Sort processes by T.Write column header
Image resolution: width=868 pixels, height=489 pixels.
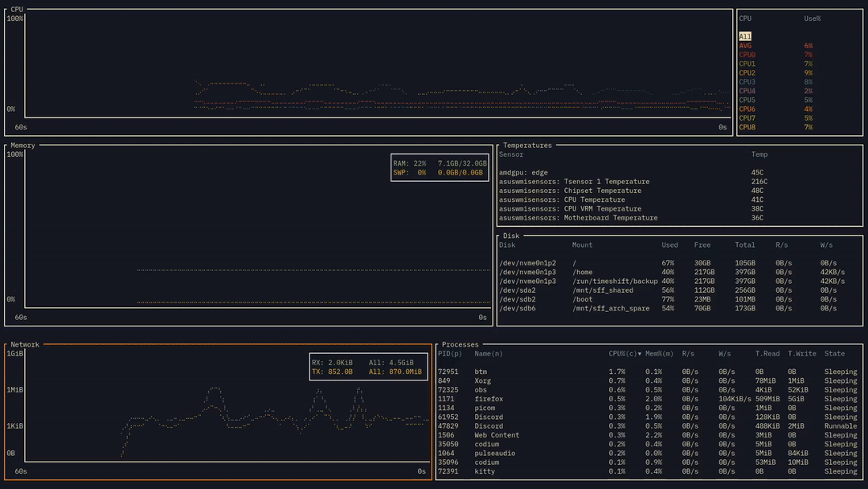click(x=802, y=354)
